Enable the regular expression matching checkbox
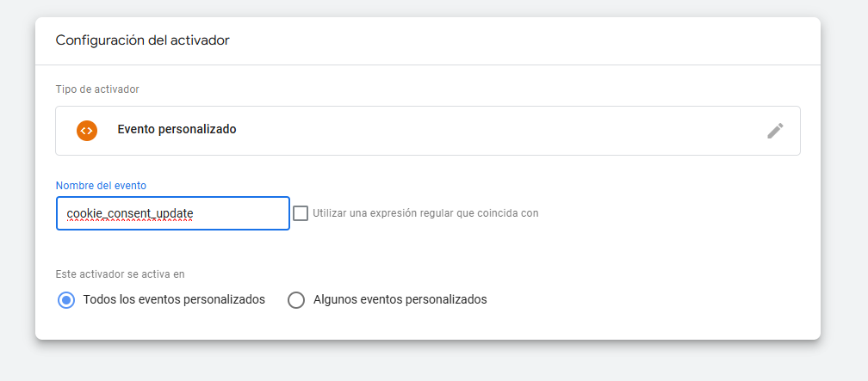Viewport: 868px width, 381px height. 301,213
